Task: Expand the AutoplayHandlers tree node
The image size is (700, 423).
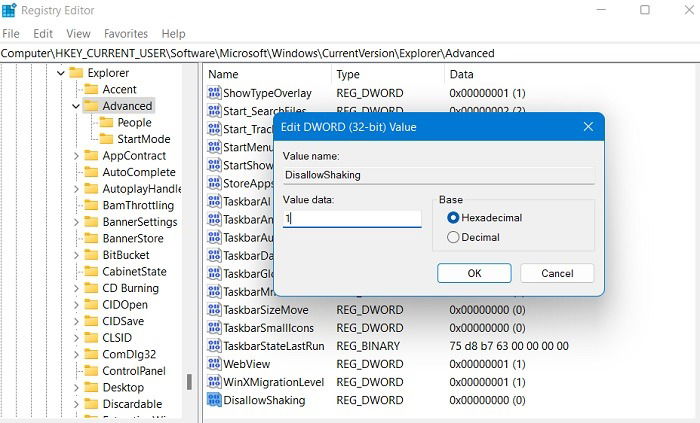Action: pos(76,189)
